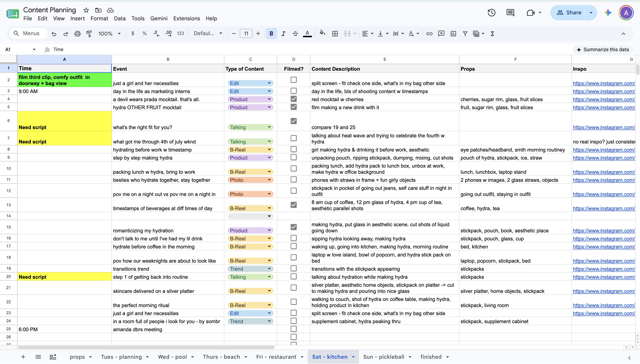This screenshot has width=640, height=364.
Task: Open the comments panel icon
Action: pos(510,12)
